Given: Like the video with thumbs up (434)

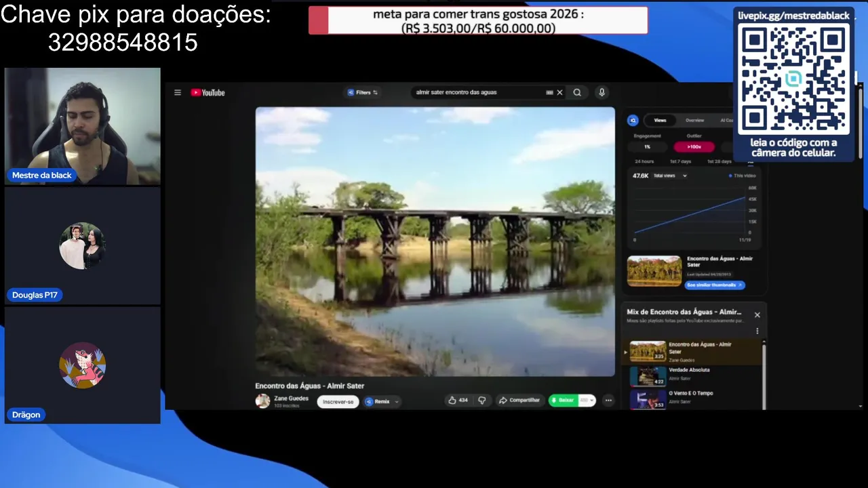Looking at the screenshot, I should pos(458,401).
